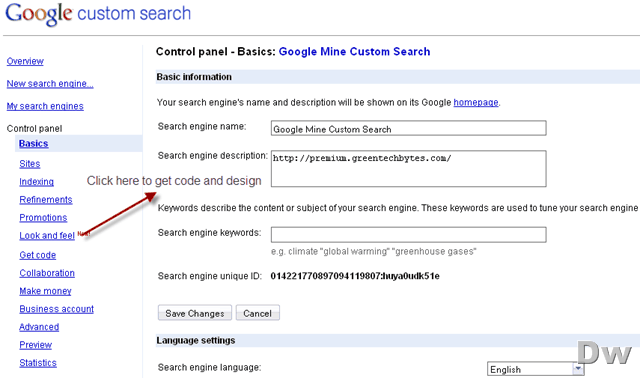Go to Indexing settings
The height and width of the screenshot is (378, 640).
coord(36,182)
